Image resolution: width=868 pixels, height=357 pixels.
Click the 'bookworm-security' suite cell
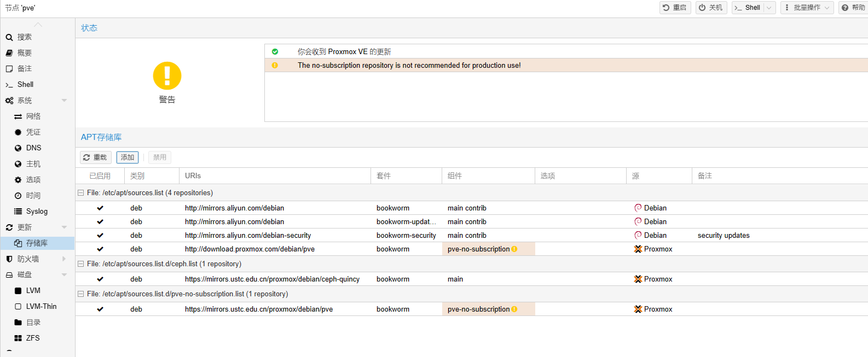(406, 236)
